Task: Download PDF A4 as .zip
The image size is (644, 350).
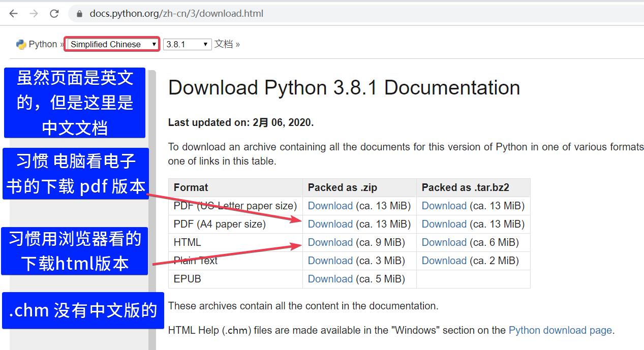Action: pyautogui.click(x=330, y=224)
